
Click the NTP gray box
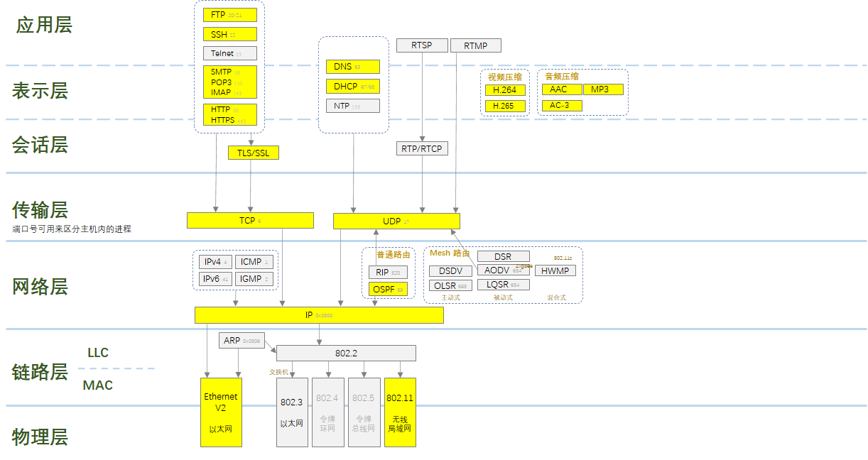353,106
